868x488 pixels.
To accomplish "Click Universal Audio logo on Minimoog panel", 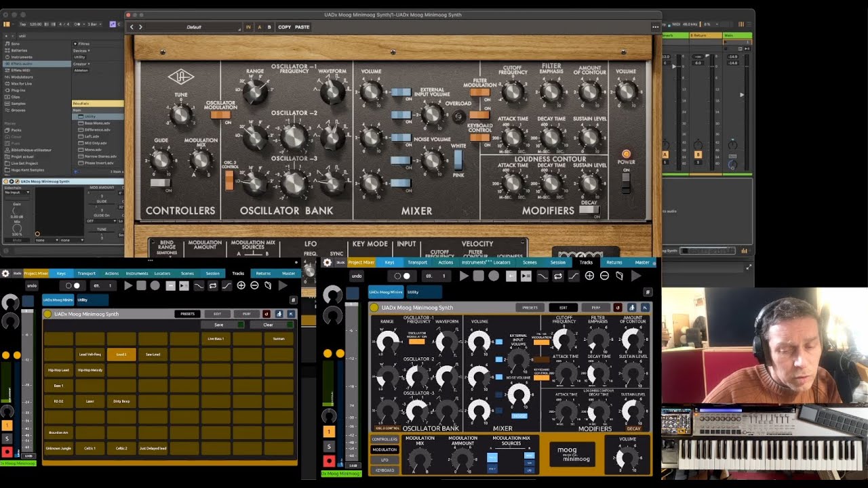I will [181, 77].
